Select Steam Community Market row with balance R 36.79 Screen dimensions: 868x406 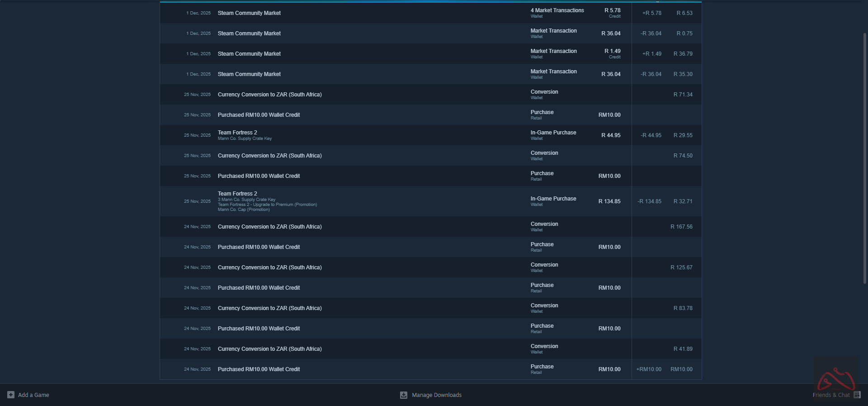coord(430,54)
